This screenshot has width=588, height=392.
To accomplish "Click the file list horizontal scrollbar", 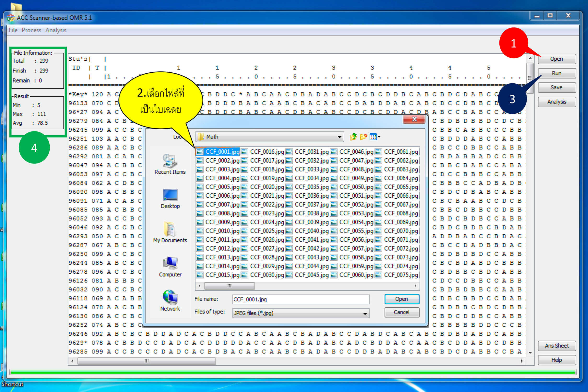I will click(x=229, y=286).
